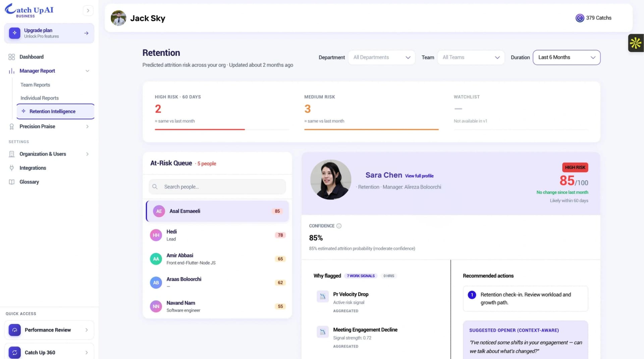The image size is (644, 359).
Task: Open the Retention check-in recommended action
Action: coord(526,299)
